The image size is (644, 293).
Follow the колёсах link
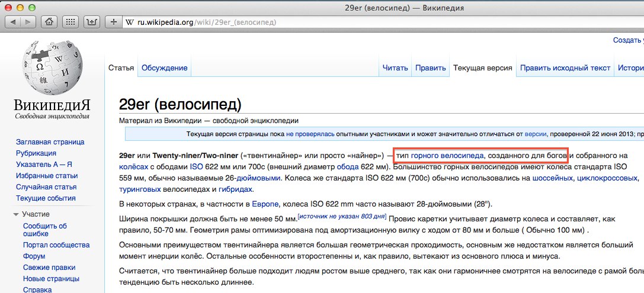(x=133, y=167)
